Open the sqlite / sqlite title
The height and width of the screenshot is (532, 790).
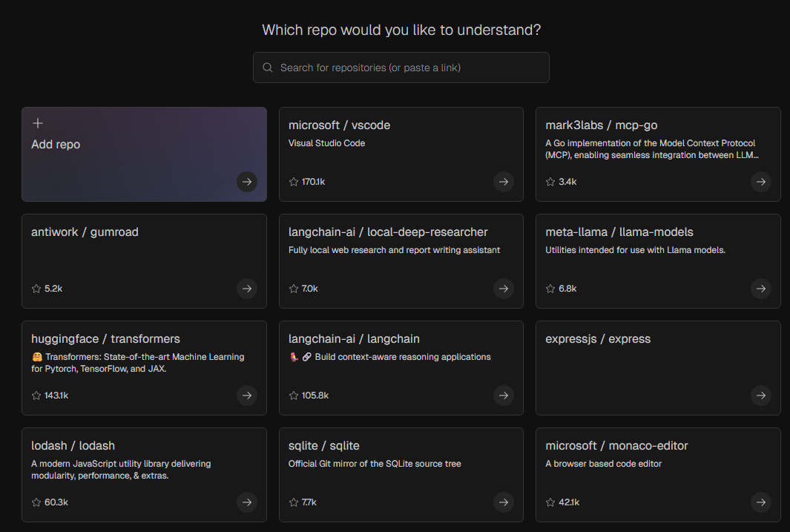(323, 445)
